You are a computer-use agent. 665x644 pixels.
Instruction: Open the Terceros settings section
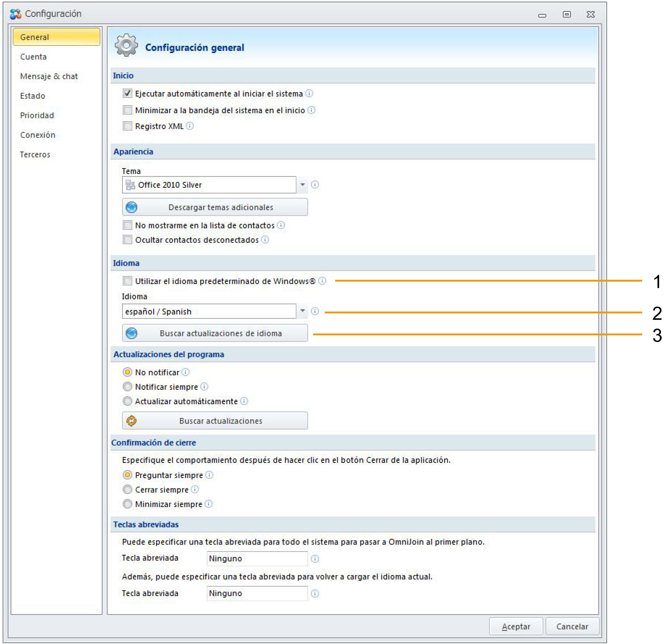[35, 154]
